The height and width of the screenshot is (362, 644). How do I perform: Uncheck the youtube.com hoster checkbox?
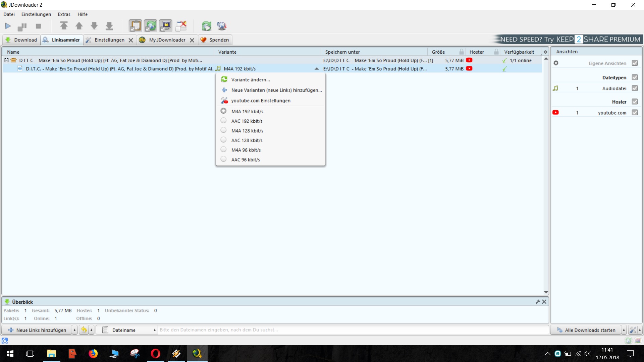click(635, 113)
